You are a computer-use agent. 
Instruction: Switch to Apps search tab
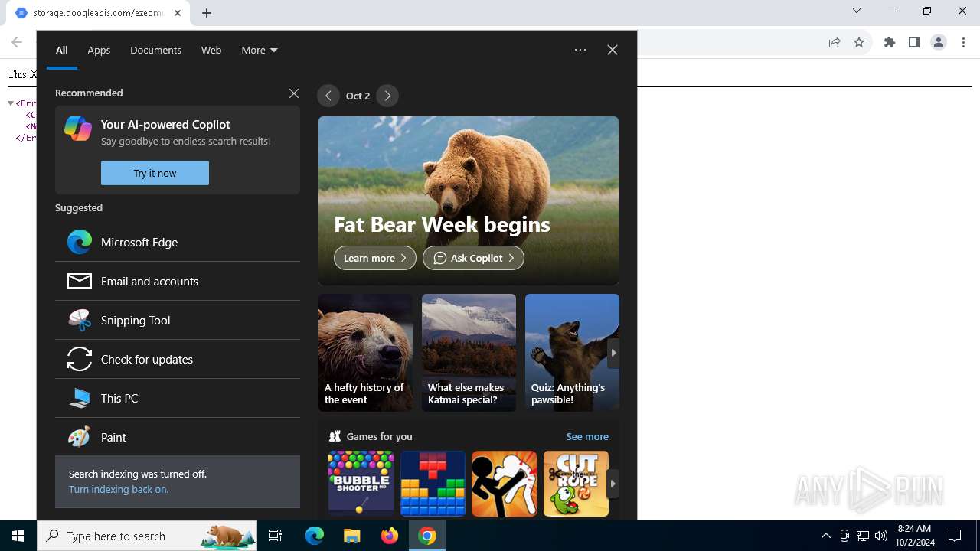(x=99, y=50)
